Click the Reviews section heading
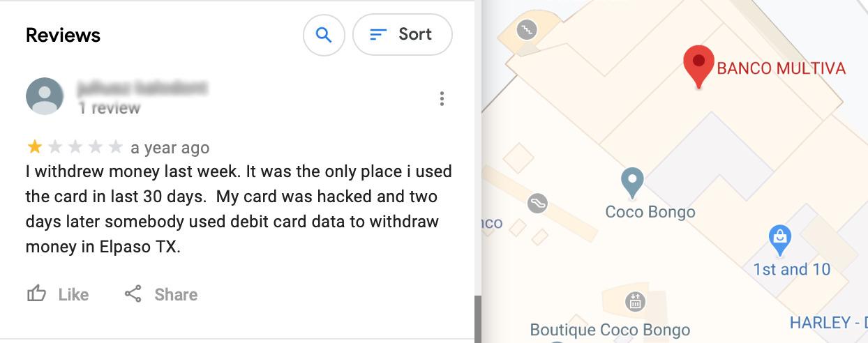 [63, 35]
